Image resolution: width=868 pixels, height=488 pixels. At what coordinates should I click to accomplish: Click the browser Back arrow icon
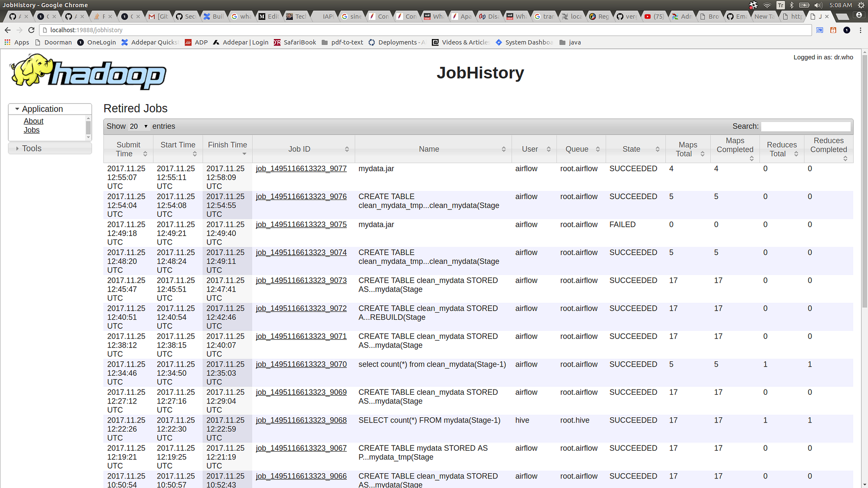click(7, 30)
